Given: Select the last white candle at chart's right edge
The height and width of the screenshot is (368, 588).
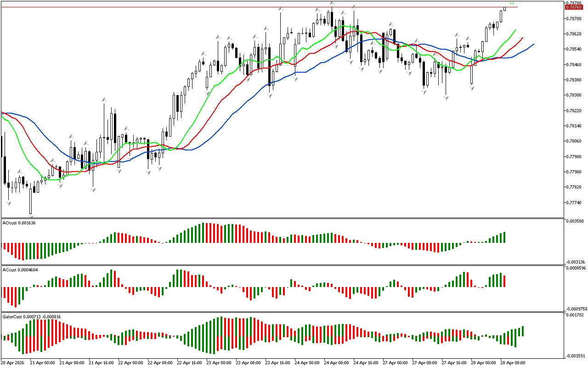Looking at the screenshot, I should click(x=505, y=8).
